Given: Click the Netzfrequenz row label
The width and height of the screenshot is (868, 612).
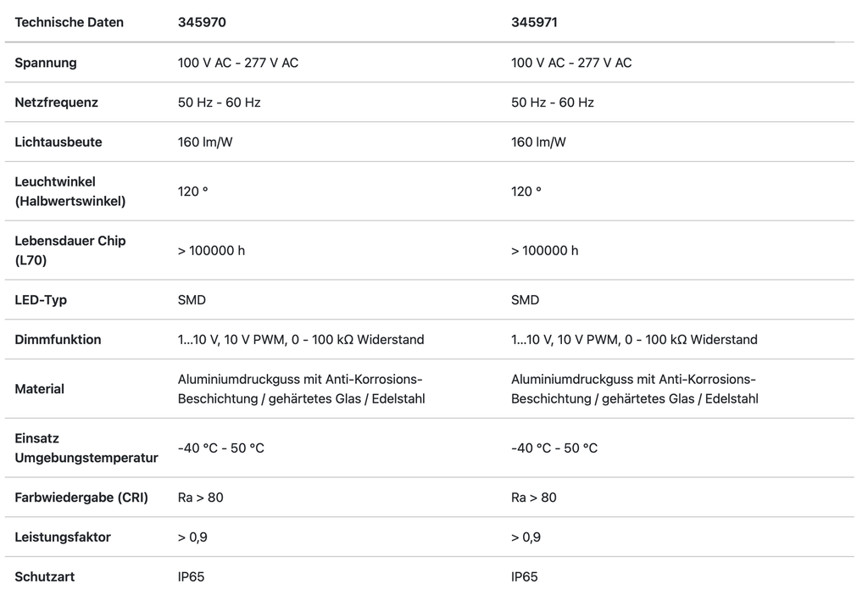Looking at the screenshot, I should click(57, 103).
